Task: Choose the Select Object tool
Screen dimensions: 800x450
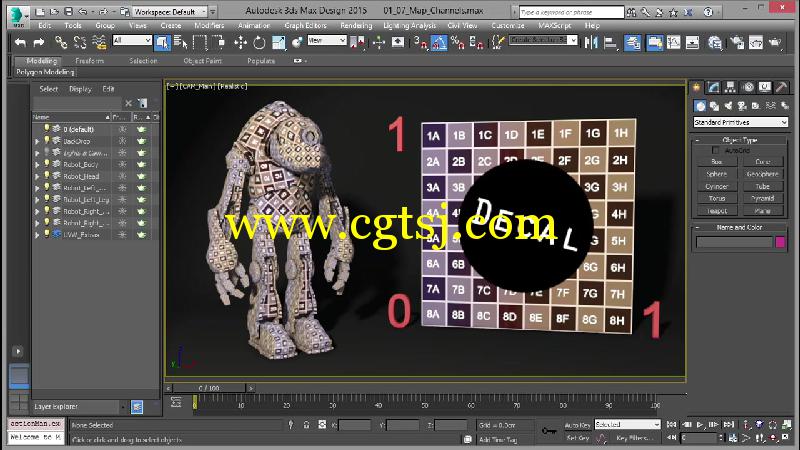Action: tap(162, 43)
